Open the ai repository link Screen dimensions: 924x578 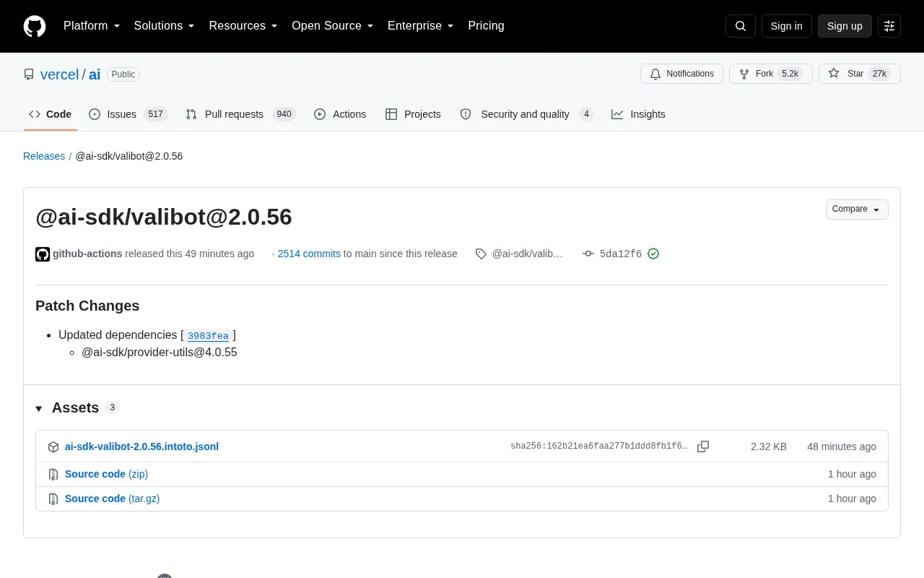click(95, 74)
